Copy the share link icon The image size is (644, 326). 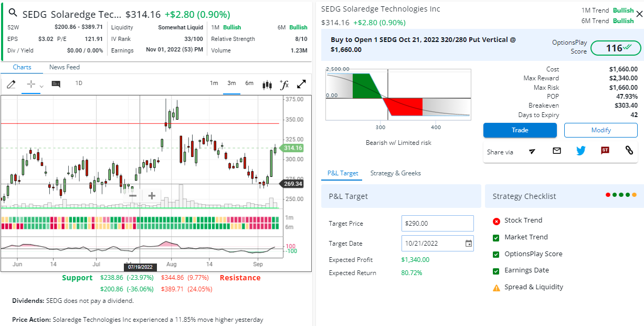click(x=629, y=151)
